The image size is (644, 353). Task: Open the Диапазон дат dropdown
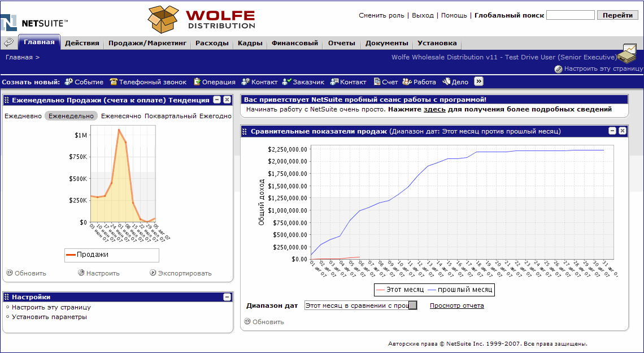[x=413, y=305]
